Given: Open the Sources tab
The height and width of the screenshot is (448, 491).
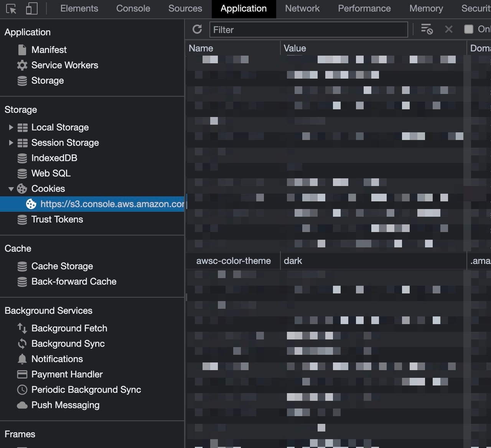Looking at the screenshot, I should point(185,8).
